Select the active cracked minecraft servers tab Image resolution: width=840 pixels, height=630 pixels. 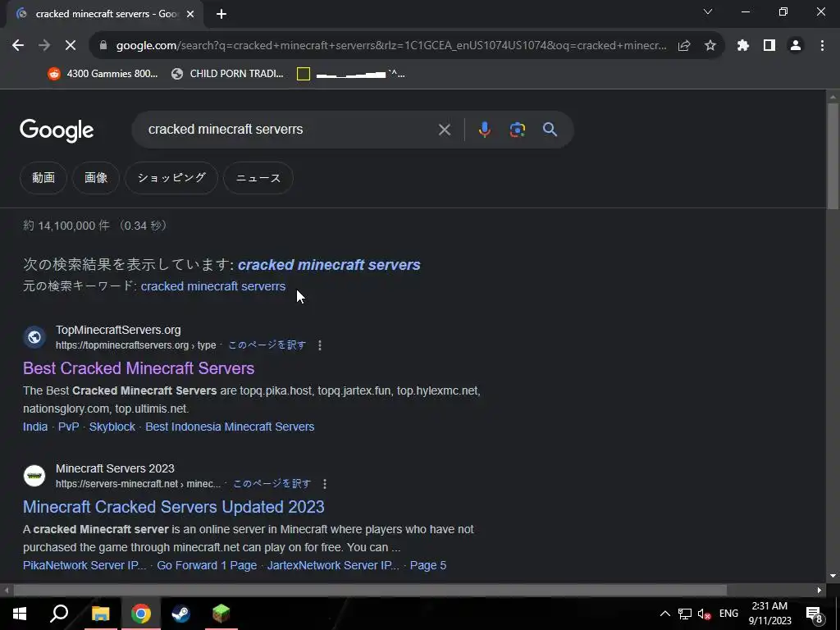click(104, 14)
